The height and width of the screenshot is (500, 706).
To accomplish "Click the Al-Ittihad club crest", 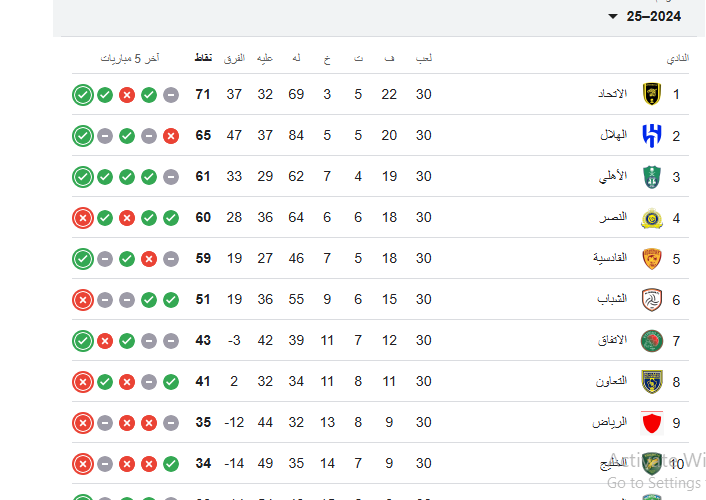I will (652, 94).
